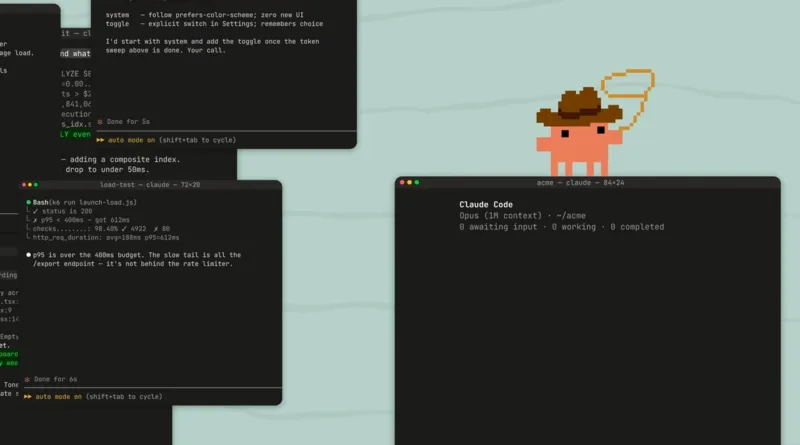The height and width of the screenshot is (445, 800).
Task: Click the I'd start with system paragraph
Action: (212, 46)
